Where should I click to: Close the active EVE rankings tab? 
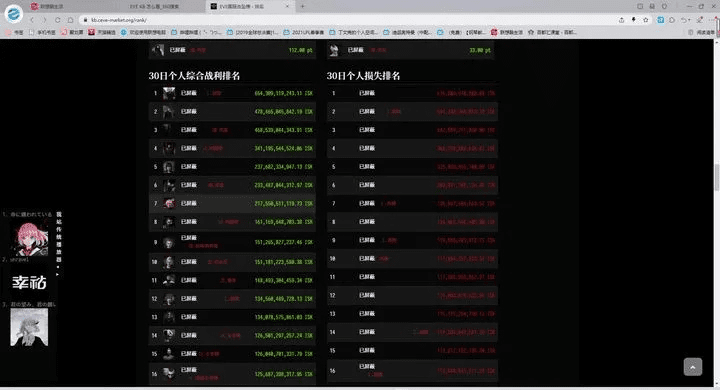pyautogui.click(x=287, y=6)
